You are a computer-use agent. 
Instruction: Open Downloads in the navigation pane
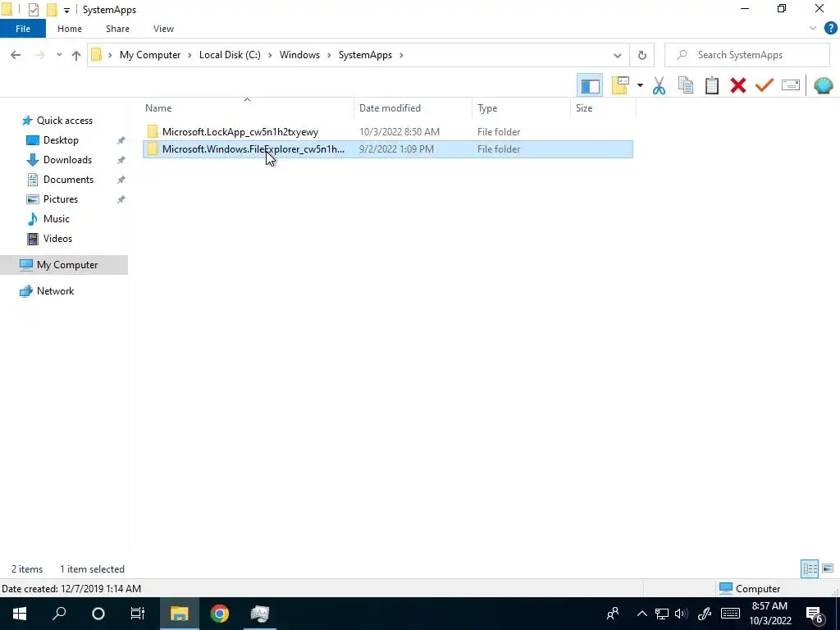point(67,160)
